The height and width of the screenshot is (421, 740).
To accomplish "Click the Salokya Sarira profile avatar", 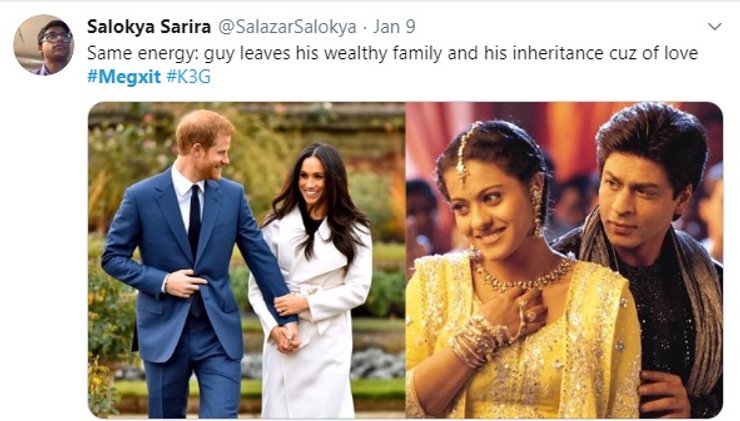I will 43,44.
